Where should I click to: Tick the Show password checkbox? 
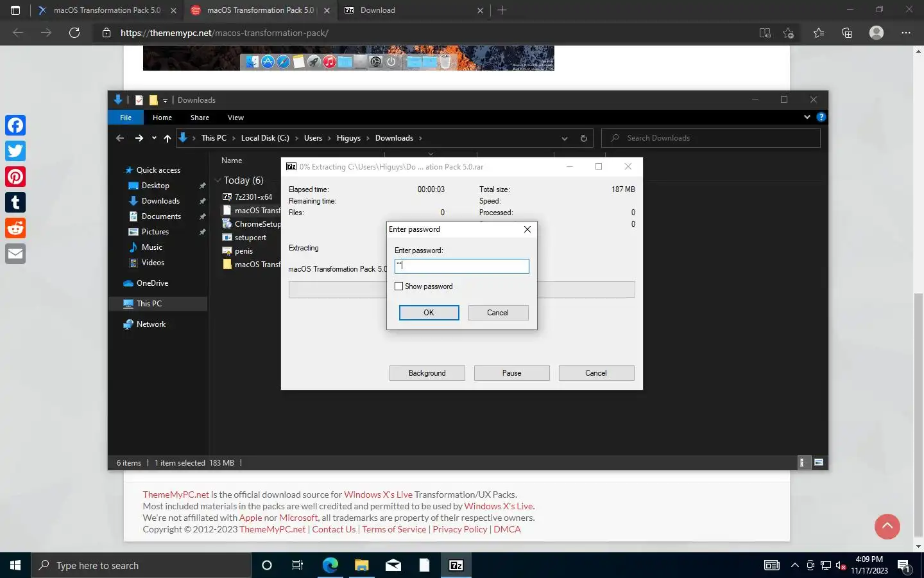(x=398, y=286)
